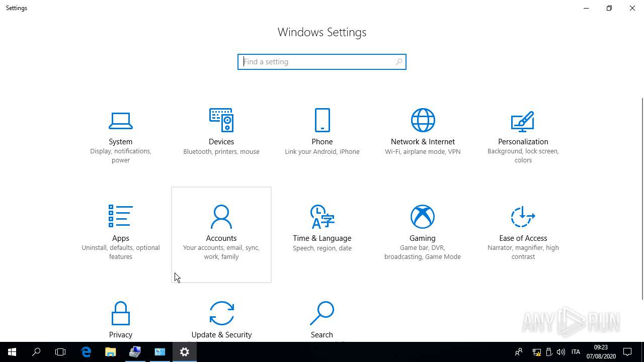Image resolution: width=644 pixels, height=362 pixels.
Task: Click the magnifier icon in search box
Action: [399, 62]
